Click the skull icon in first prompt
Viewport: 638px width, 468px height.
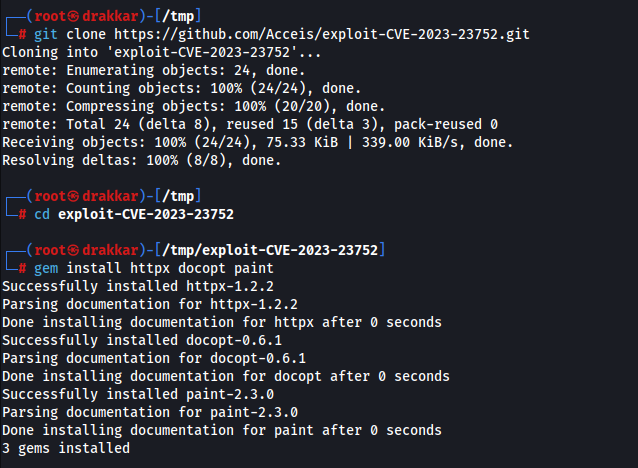click(73, 16)
